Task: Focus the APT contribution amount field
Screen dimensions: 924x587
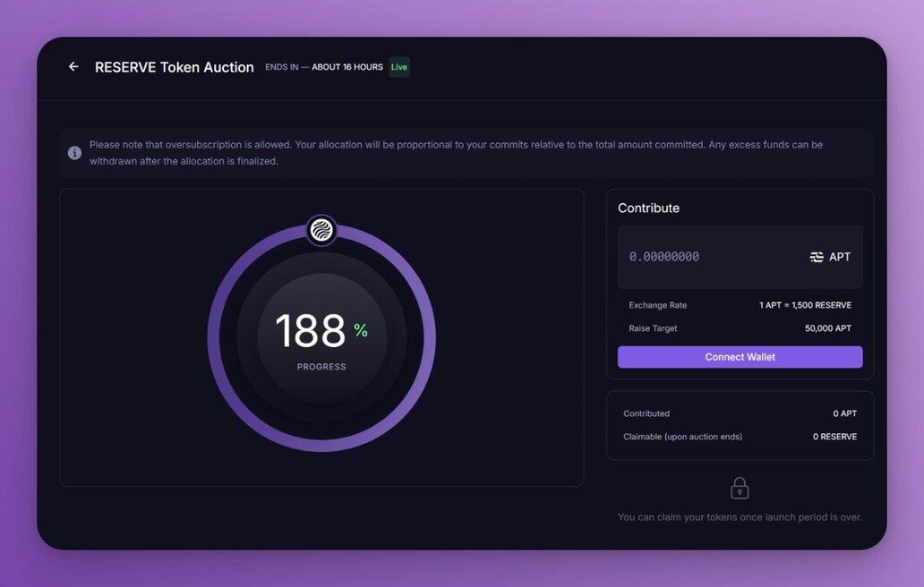Action: click(707, 257)
